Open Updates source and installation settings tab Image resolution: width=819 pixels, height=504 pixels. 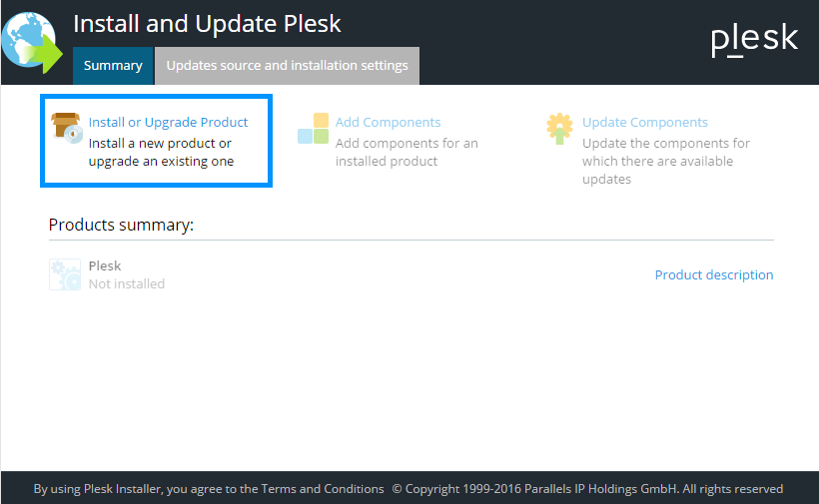pos(287,66)
